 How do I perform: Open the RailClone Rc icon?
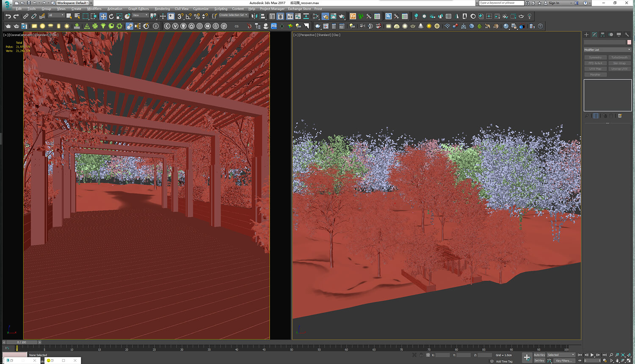[388, 16]
